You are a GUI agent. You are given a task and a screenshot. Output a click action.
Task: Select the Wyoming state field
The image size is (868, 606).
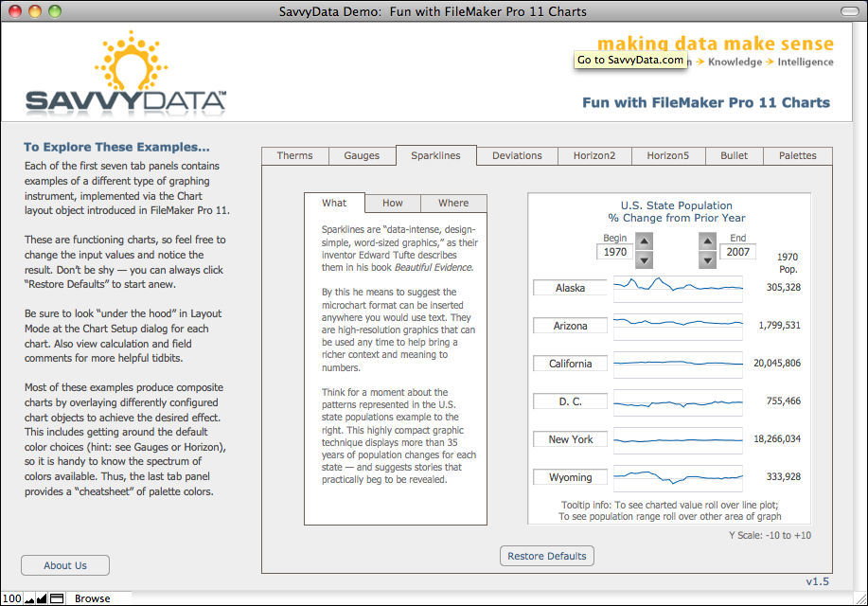click(570, 477)
